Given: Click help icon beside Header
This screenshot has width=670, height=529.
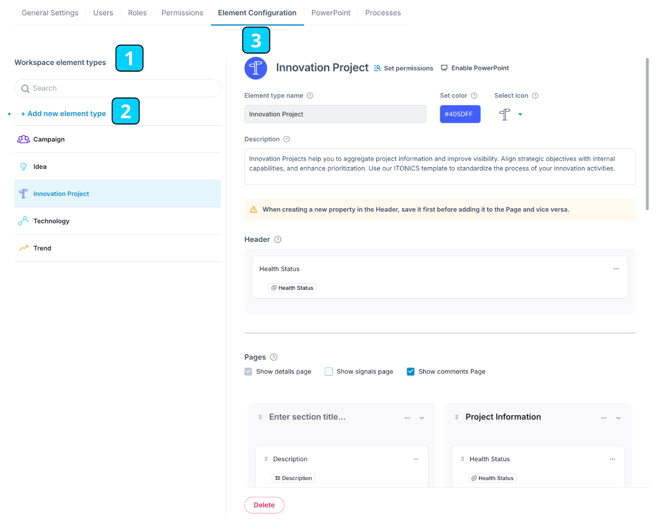Looking at the screenshot, I should click(278, 239).
